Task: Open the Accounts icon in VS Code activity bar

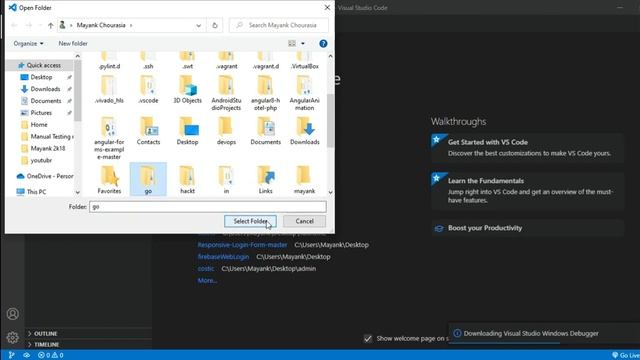Action: tap(13, 314)
